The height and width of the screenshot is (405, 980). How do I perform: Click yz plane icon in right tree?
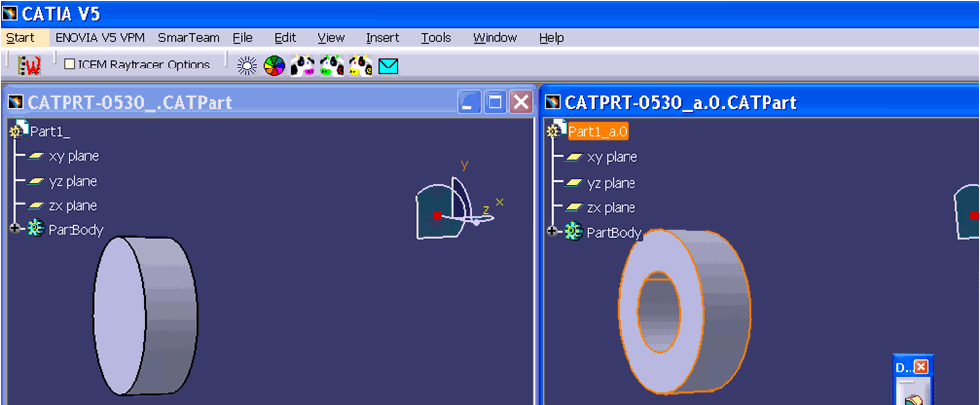pos(574,183)
